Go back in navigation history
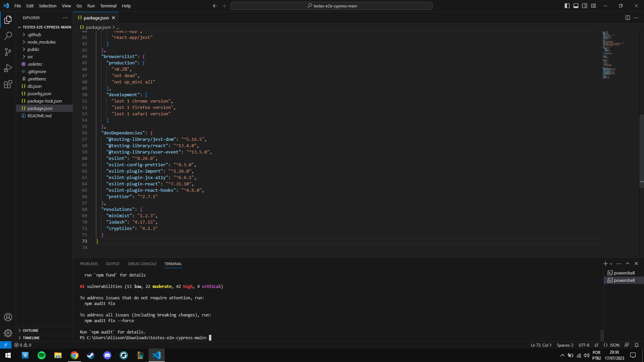The image size is (644, 362). 215,6
